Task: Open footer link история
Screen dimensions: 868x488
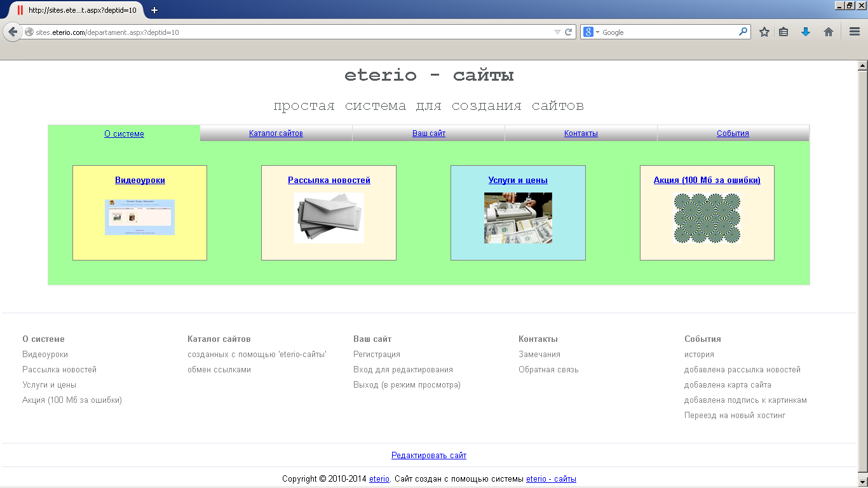Action: (699, 355)
